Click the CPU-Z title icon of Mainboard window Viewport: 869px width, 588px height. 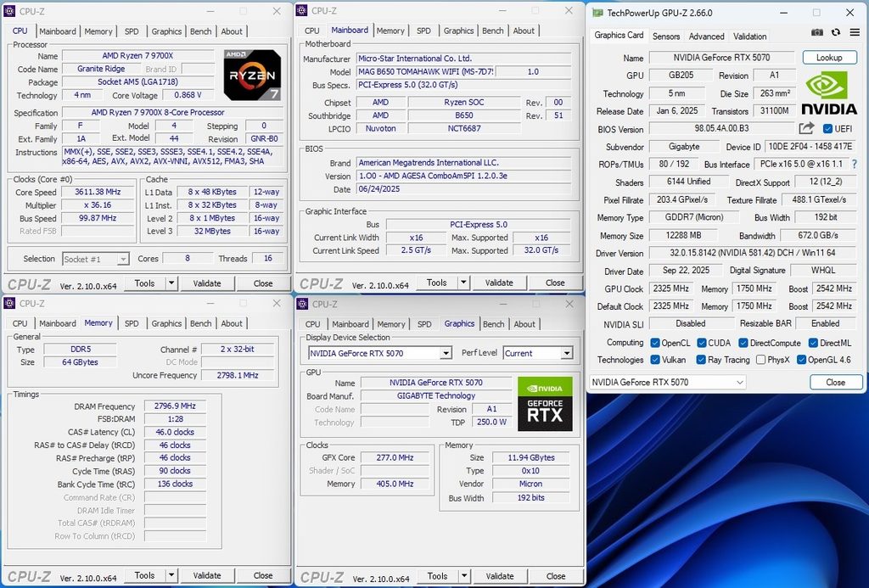click(301, 10)
